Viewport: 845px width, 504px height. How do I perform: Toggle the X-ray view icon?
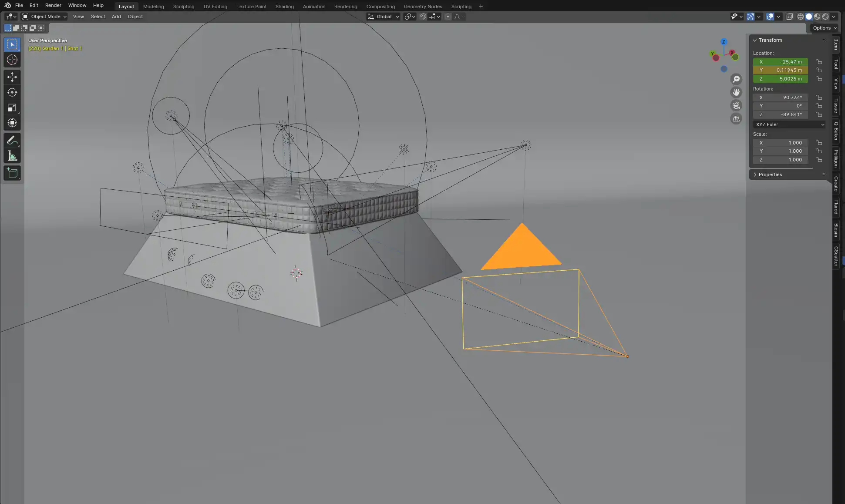click(789, 17)
